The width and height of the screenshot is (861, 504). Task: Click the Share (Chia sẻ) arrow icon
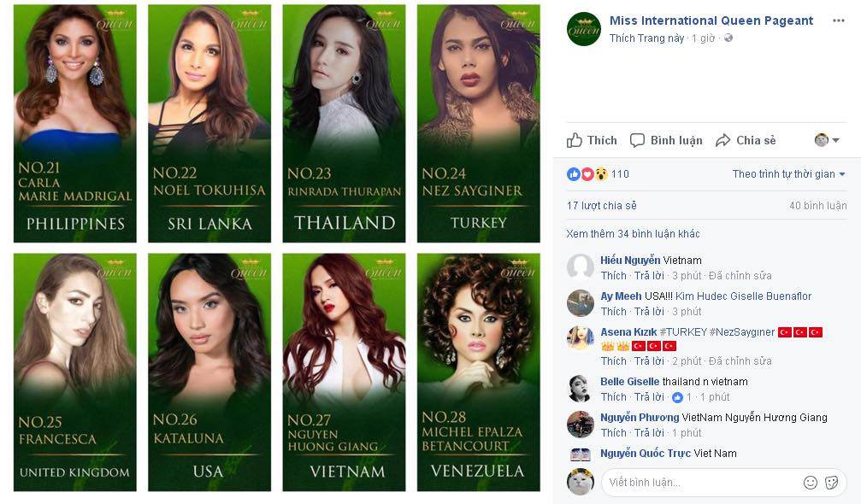pos(723,140)
